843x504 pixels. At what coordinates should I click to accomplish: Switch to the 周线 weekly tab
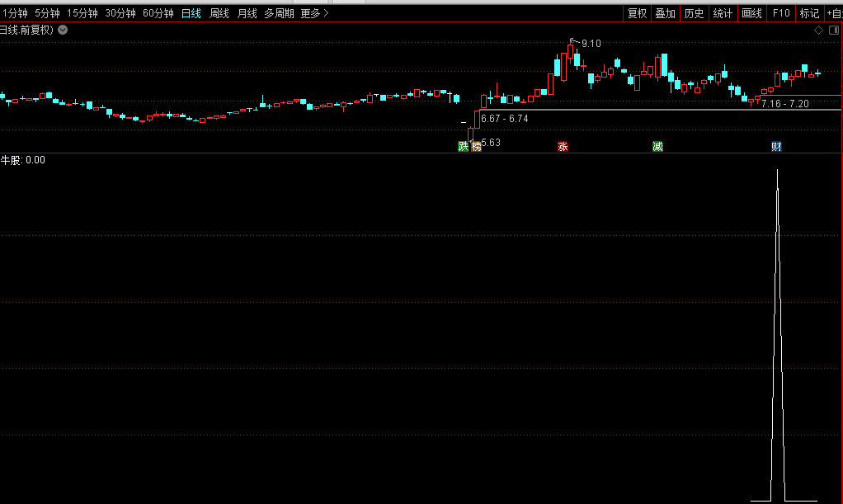click(219, 13)
